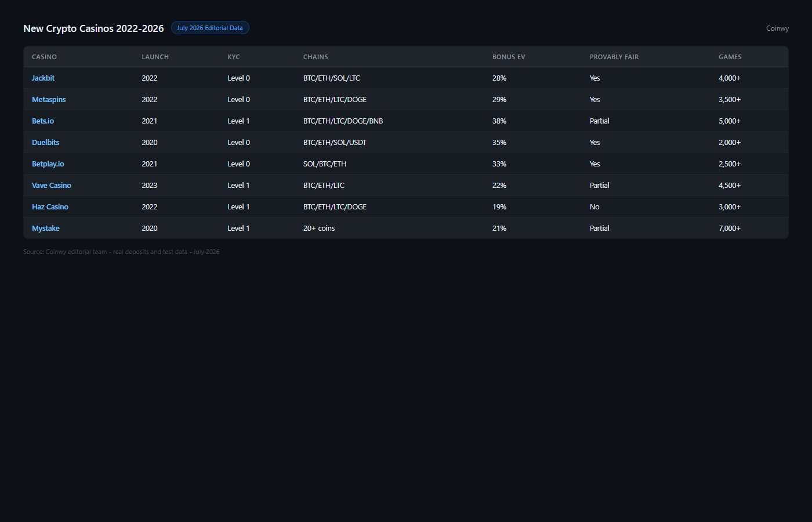
Task: Open the Vave Casino link
Action: pyautogui.click(x=52, y=186)
